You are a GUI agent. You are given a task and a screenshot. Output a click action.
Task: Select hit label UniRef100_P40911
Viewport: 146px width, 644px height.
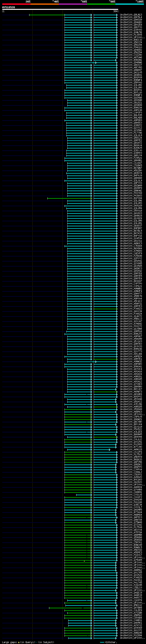(x=131, y=580)
